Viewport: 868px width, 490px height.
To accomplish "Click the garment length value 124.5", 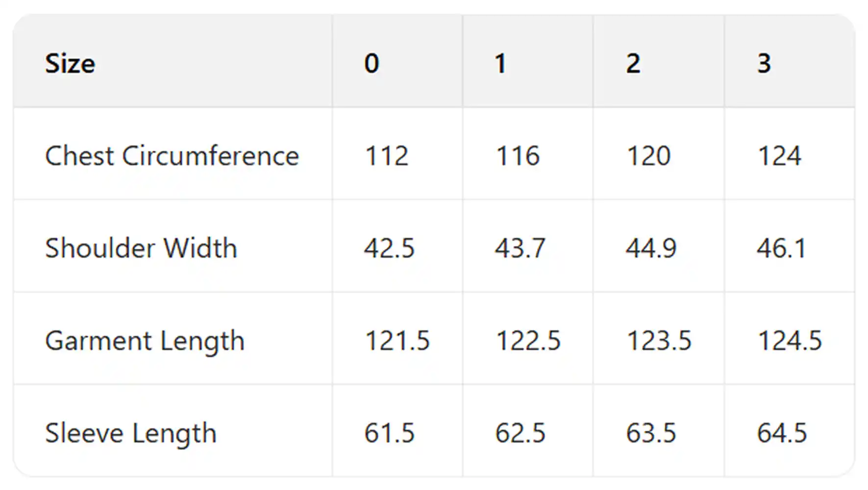I will 790,341.
